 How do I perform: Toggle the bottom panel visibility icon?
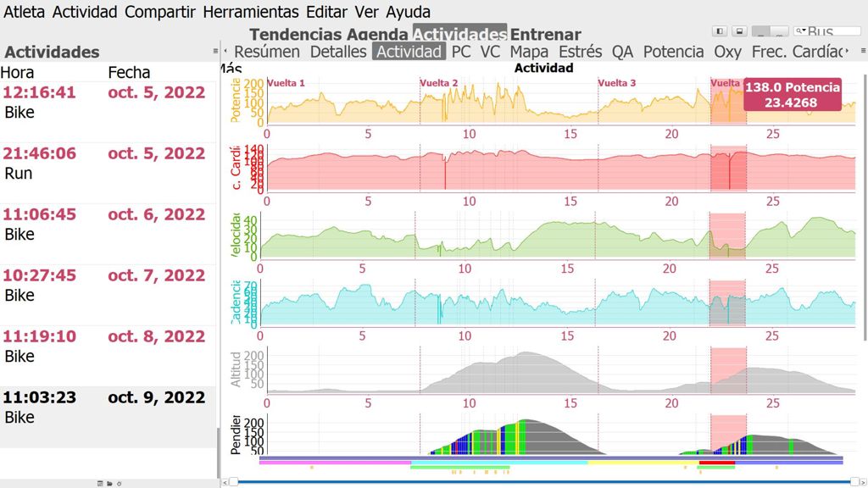[739, 31]
